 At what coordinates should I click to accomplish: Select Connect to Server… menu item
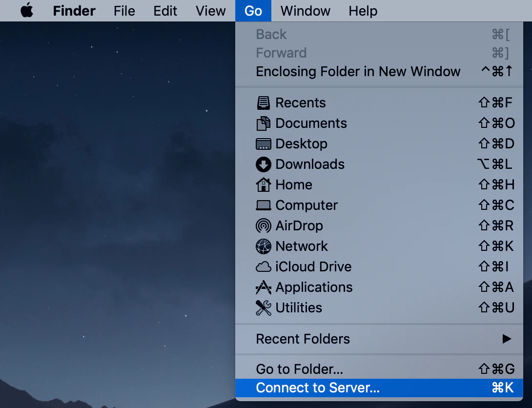(x=379, y=388)
